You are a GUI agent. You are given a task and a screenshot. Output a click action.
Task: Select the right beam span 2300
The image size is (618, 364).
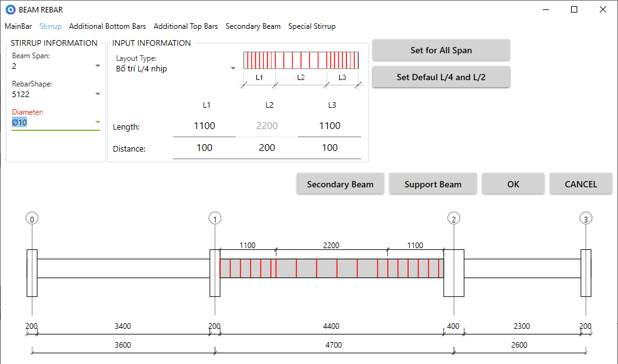coord(522,268)
